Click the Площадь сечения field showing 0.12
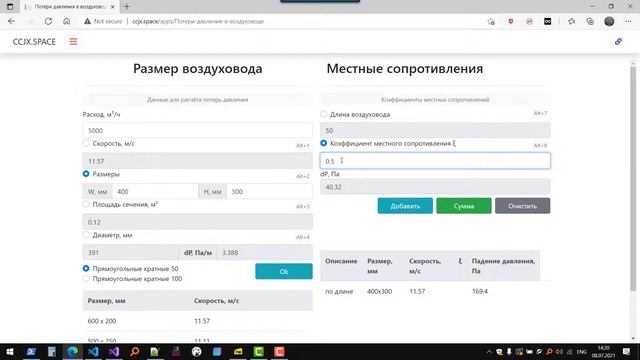This screenshot has height=360, width=640. coord(198,222)
